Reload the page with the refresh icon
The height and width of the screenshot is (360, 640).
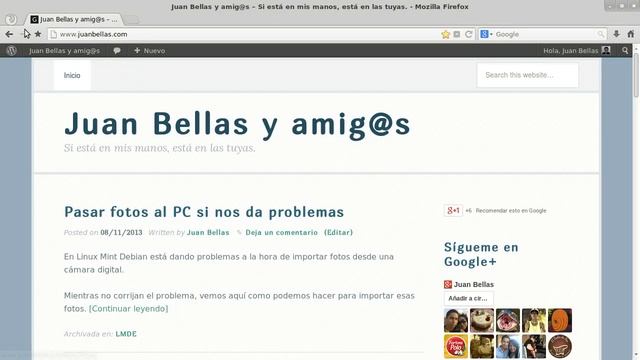point(469,34)
